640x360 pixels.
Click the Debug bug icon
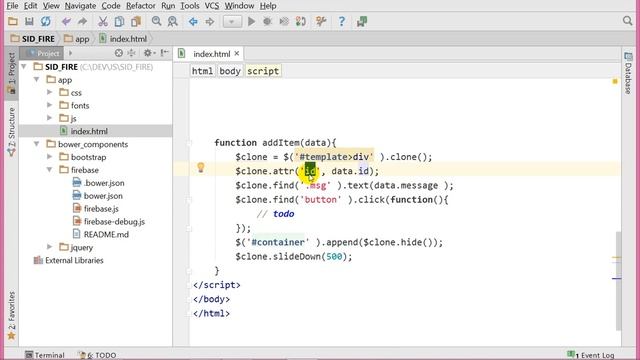[267, 21]
